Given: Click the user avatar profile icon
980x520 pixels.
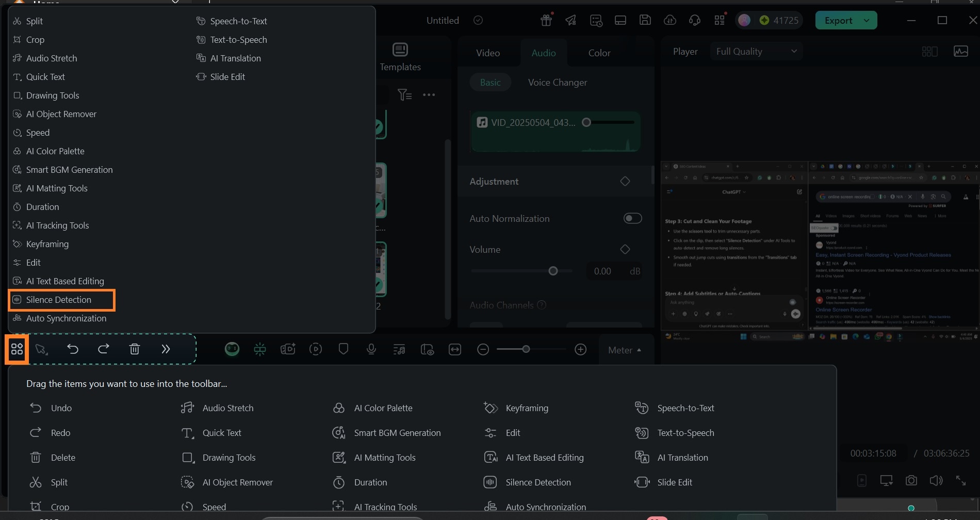Looking at the screenshot, I should point(744,20).
